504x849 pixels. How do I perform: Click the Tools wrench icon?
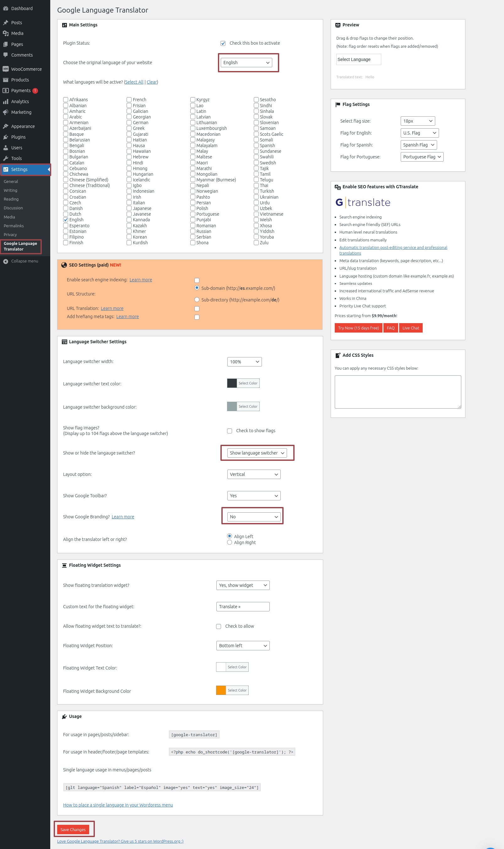click(5, 158)
